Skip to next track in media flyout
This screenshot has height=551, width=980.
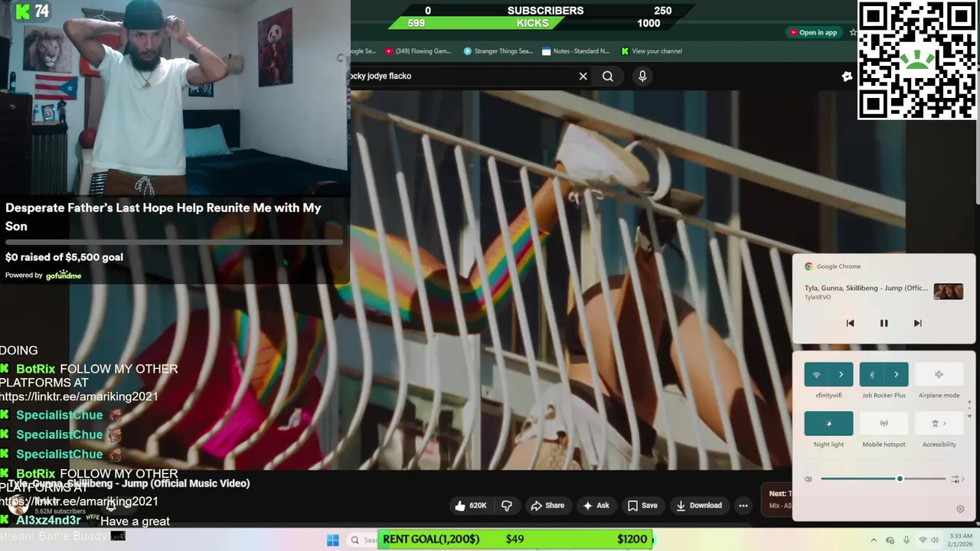(x=917, y=323)
